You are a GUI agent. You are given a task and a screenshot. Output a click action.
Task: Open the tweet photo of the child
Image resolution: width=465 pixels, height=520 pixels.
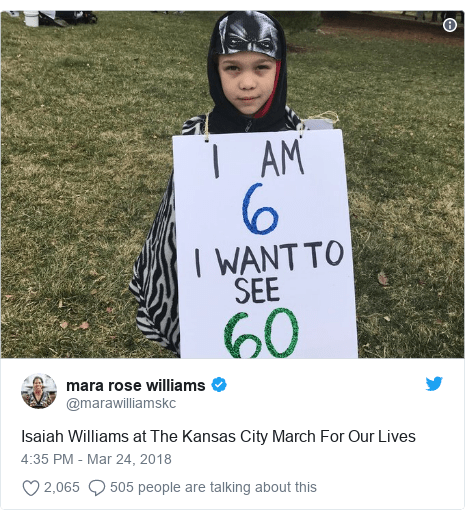[232, 185]
